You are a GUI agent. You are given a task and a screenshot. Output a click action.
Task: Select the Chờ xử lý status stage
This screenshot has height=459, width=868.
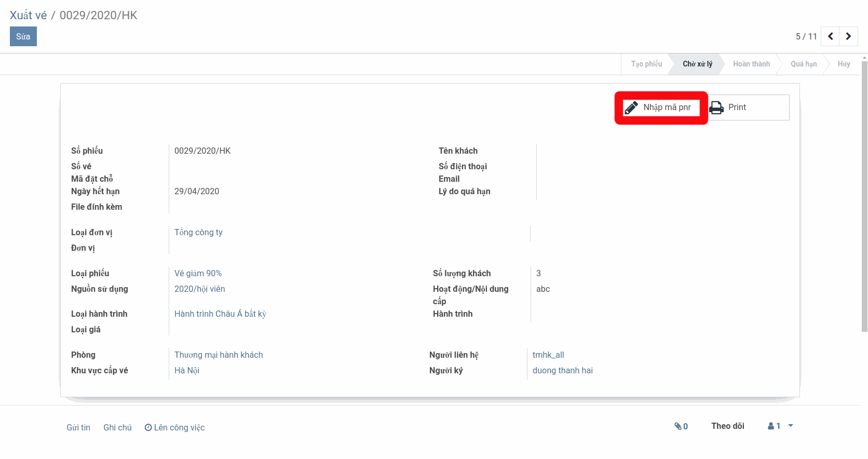(x=697, y=64)
